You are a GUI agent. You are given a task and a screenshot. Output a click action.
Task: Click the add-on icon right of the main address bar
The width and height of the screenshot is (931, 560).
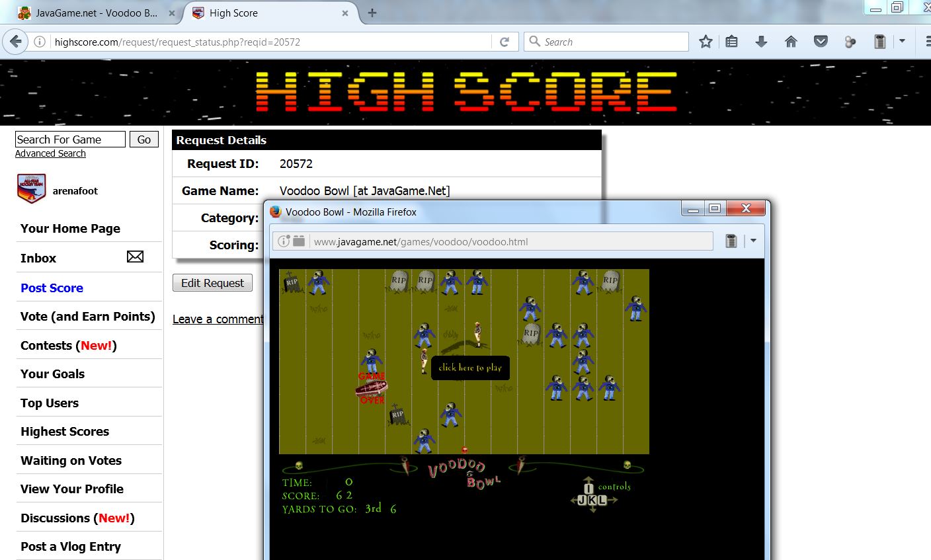879,41
